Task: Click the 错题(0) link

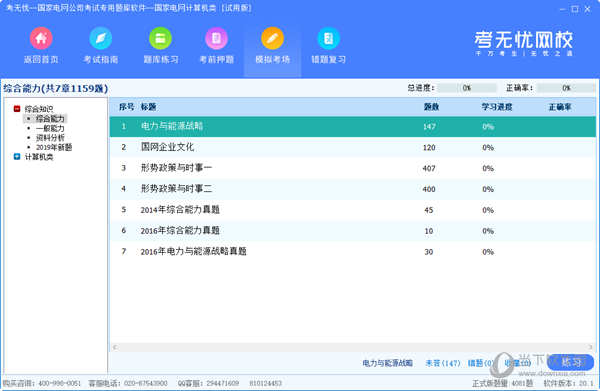Action: point(480,363)
